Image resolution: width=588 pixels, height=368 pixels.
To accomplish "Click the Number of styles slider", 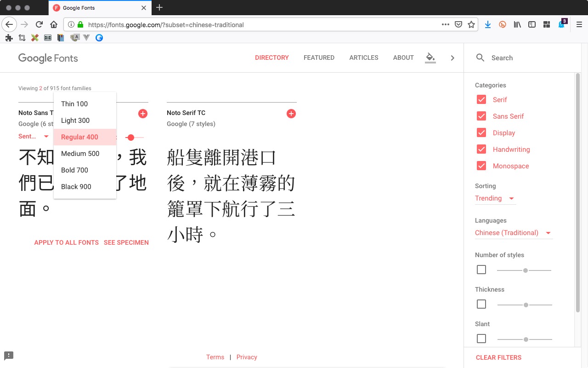I will point(524,270).
